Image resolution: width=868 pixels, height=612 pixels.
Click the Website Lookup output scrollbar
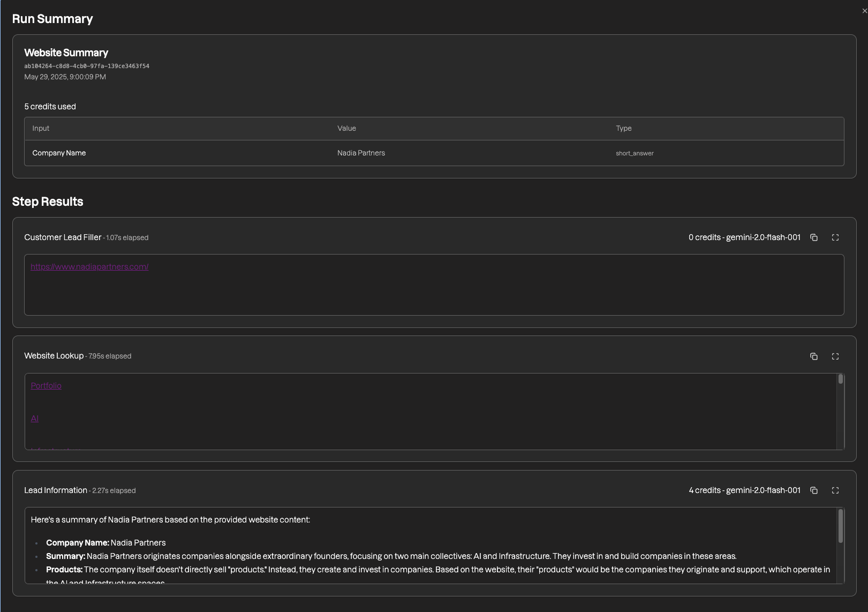(x=841, y=379)
